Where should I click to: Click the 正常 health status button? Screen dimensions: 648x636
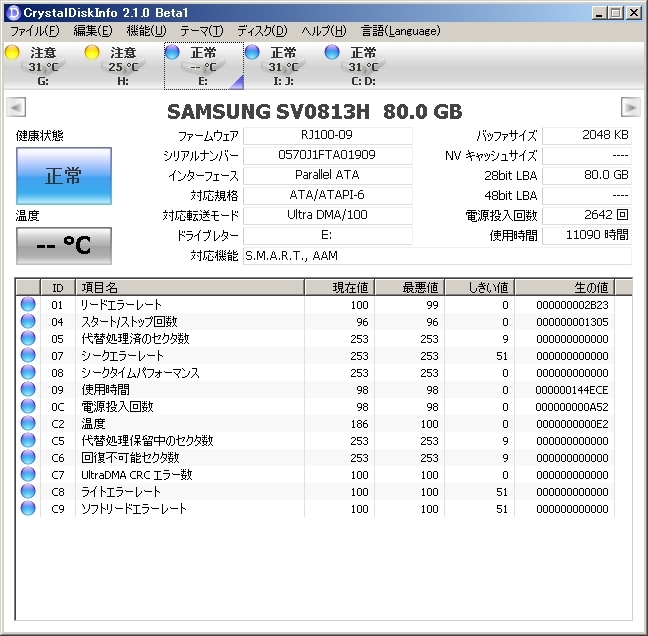tap(64, 176)
